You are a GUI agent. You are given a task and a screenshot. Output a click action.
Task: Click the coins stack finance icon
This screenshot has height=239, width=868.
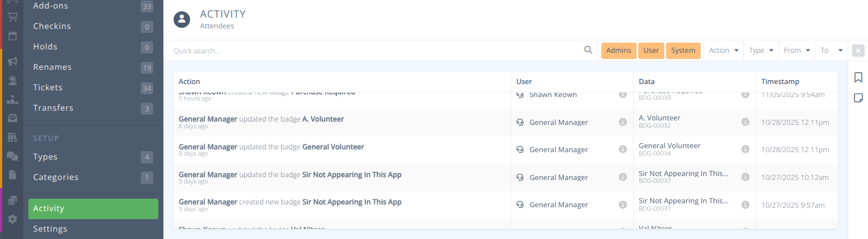click(x=12, y=200)
